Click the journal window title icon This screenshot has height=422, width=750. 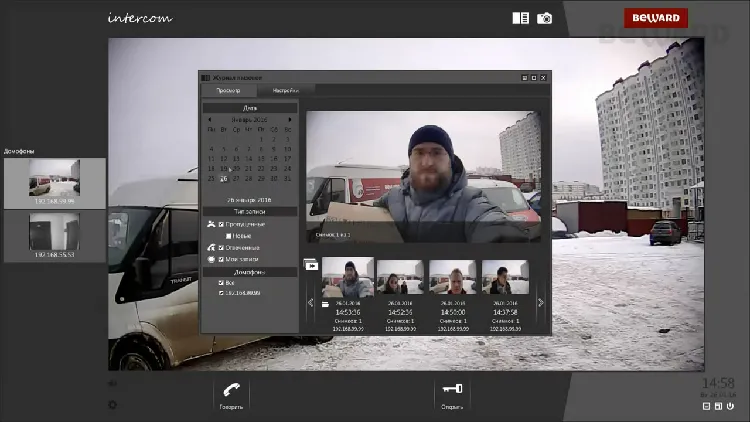tap(206, 78)
